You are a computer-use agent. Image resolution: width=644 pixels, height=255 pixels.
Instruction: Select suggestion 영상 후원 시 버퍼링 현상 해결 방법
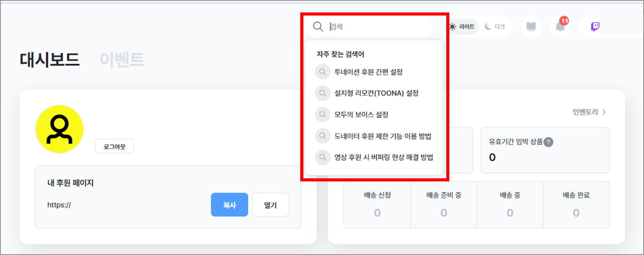pos(383,157)
